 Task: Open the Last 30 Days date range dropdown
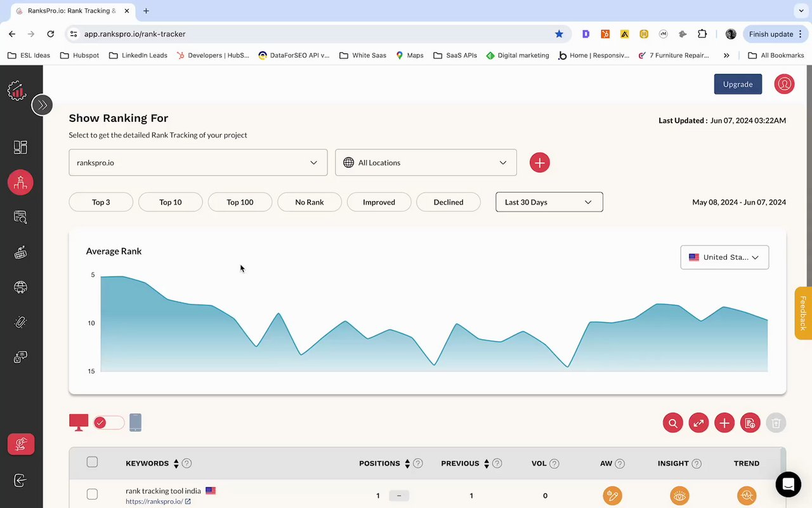point(549,202)
